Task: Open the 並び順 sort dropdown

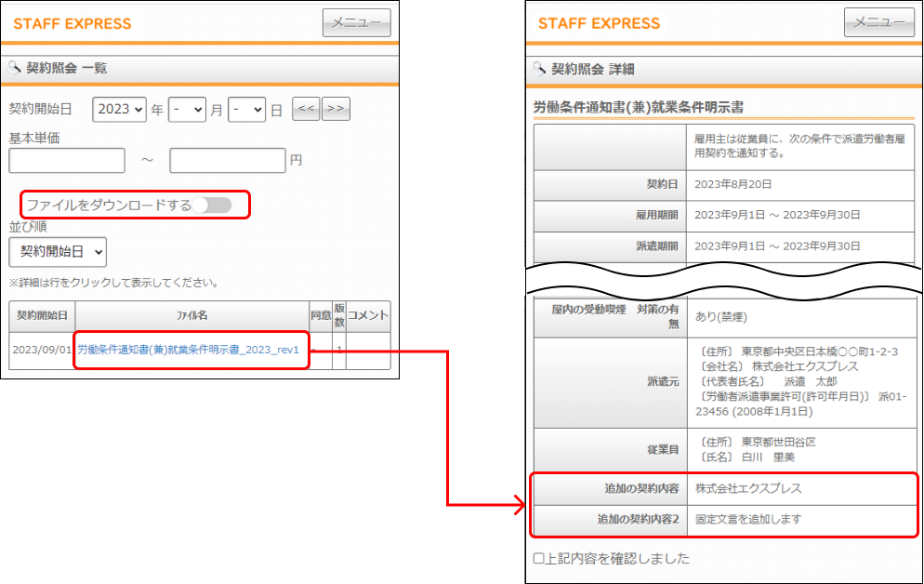Action: pos(58,251)
